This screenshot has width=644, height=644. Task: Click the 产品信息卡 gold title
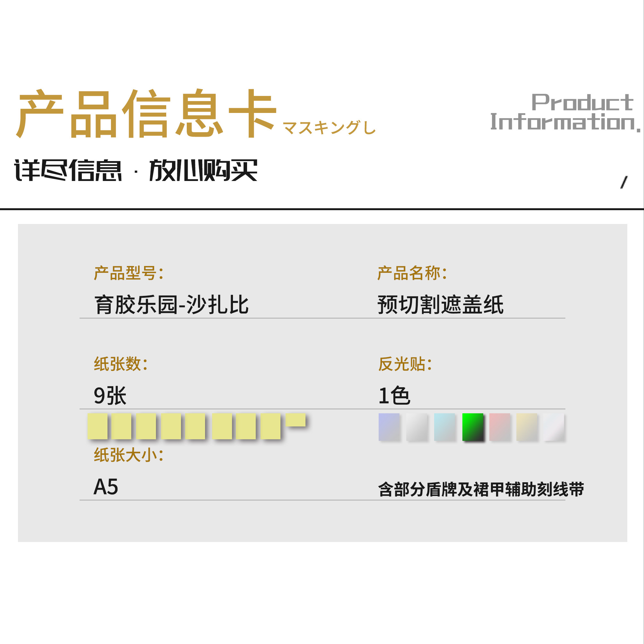pos(147,113)
